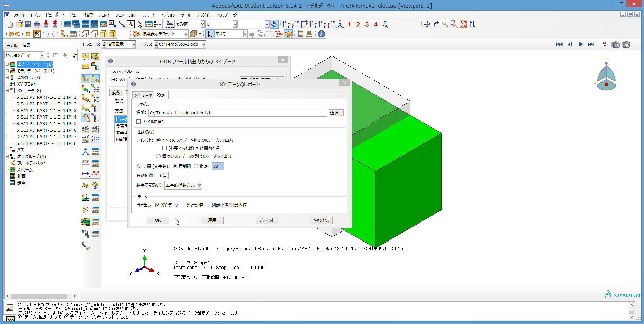
Task: Open the 'ファイル' menu
Action: point(19,15)
